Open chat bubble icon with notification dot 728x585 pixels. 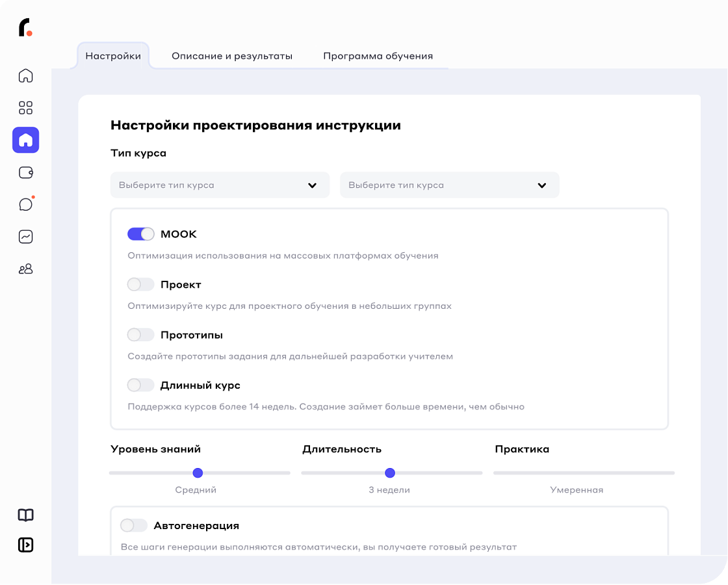click(25, 204)
